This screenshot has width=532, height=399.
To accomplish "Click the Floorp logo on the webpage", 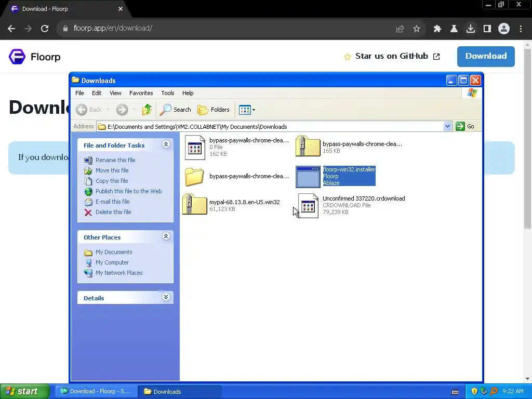I will point(35,57).
